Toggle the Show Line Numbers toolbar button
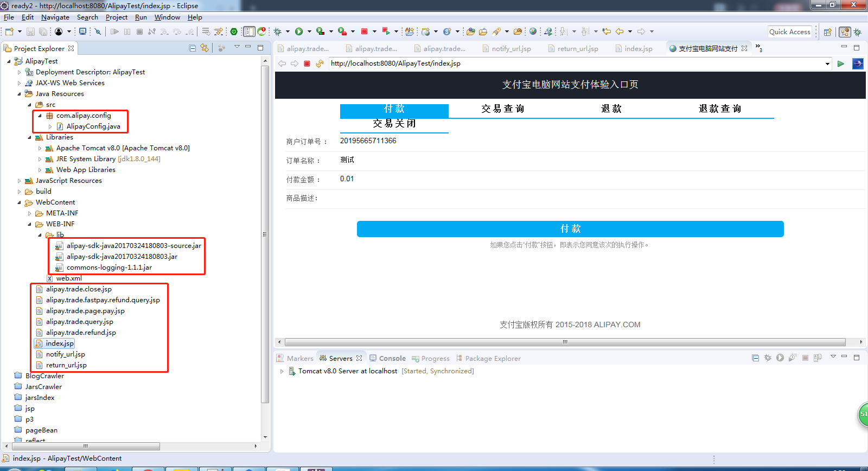The image size is (868, 471). point(249,31)
